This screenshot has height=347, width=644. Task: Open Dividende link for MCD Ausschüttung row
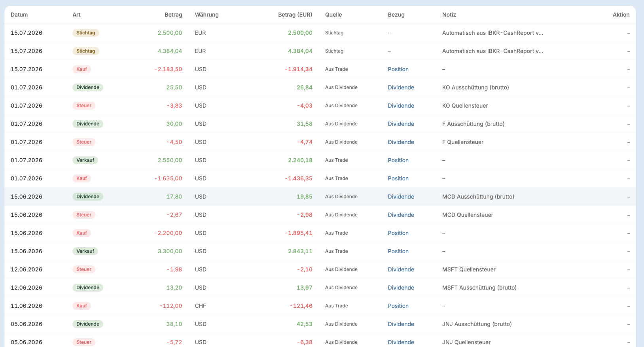[x=401, y=197]
